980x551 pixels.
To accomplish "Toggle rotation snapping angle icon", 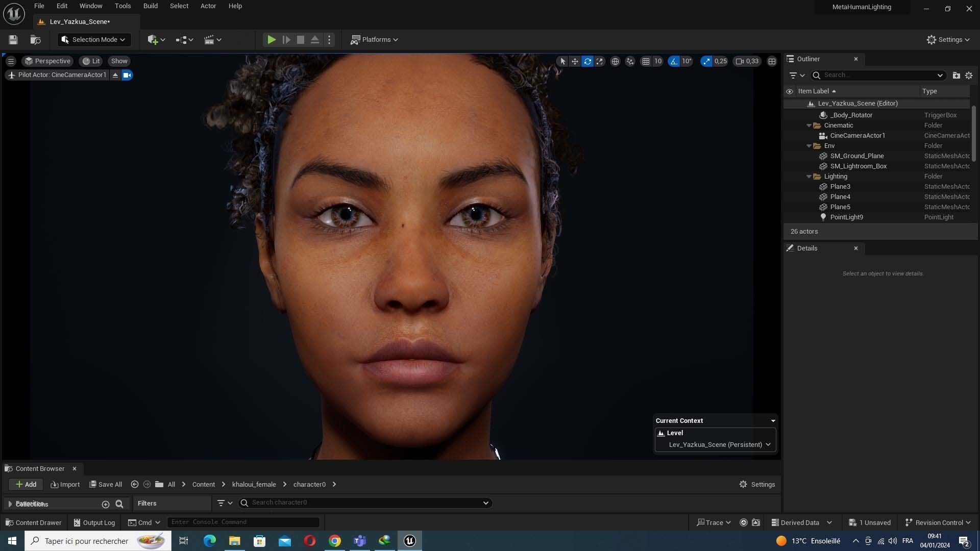I will coord(674,61).
